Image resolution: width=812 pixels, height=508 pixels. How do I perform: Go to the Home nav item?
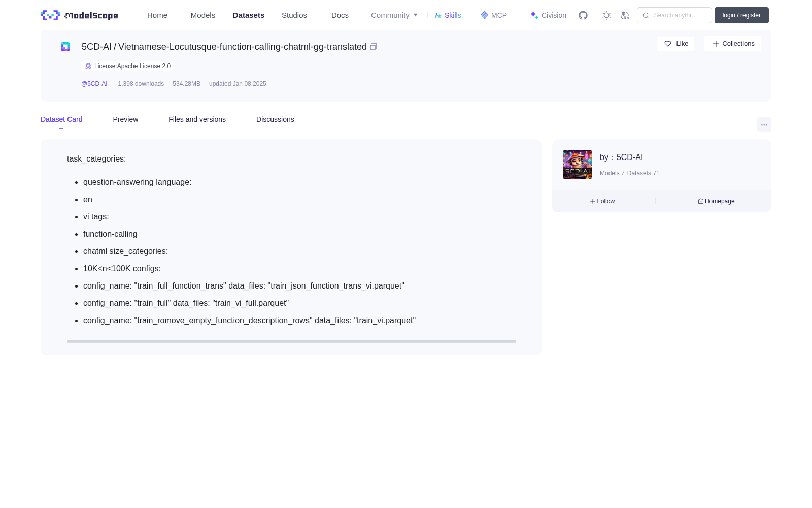157,15
